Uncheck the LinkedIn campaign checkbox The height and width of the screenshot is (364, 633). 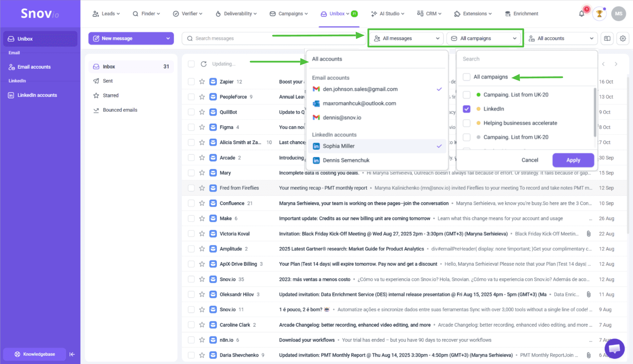pos(467,109)
